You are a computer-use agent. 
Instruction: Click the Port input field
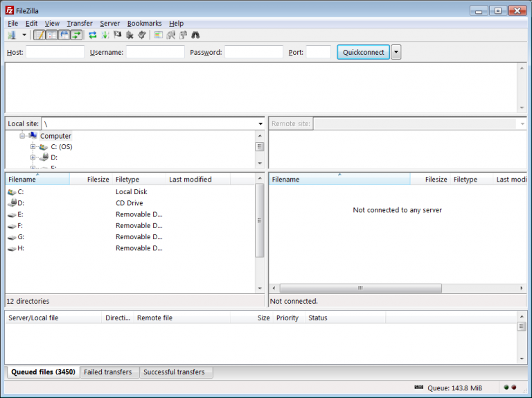[319, 52]
